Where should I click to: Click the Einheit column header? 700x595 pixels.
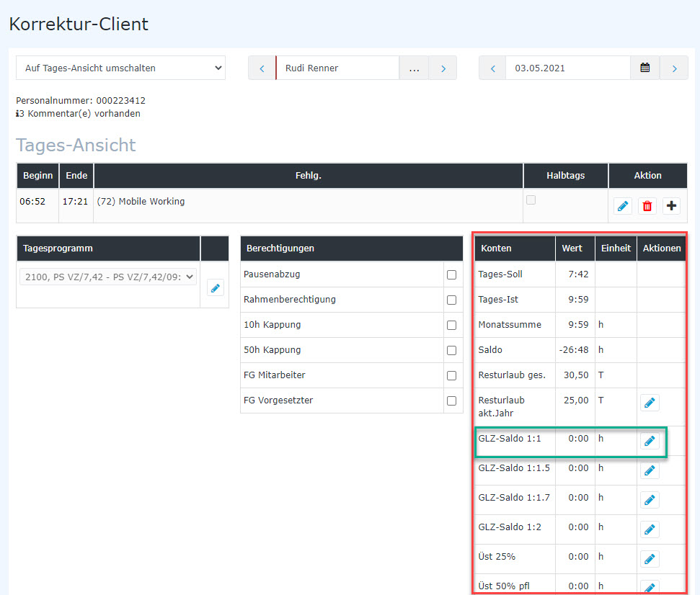pos(616,249)
